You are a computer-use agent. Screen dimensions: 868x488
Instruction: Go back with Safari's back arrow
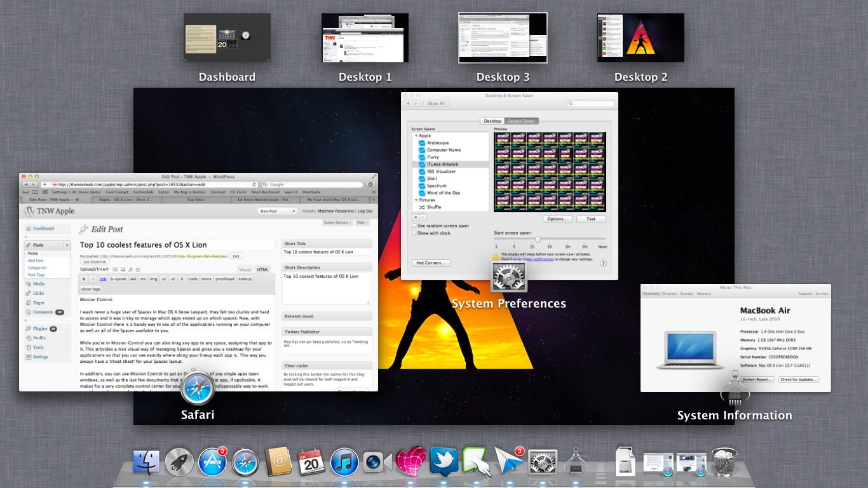25,184
